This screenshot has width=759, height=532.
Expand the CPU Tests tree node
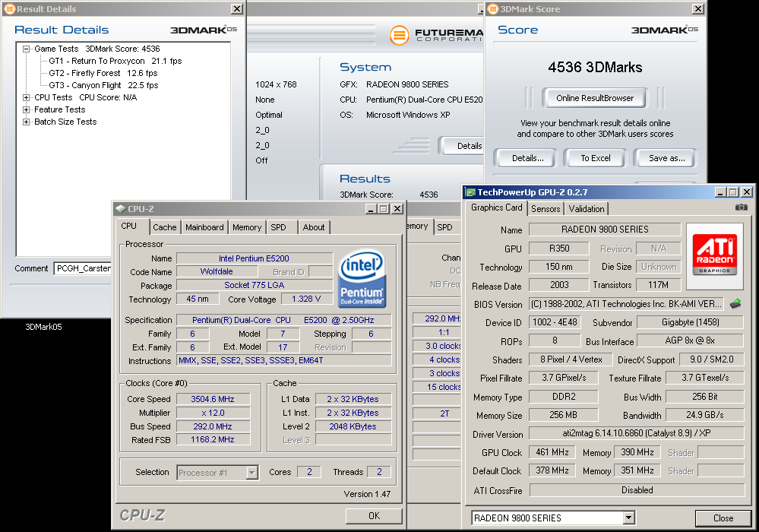26,97
